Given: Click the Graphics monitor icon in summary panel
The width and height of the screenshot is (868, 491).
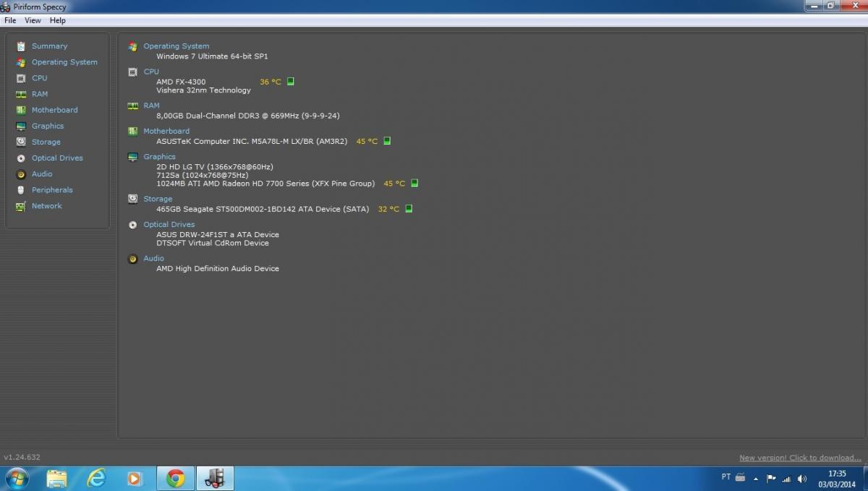Looking at the screenshot, I should point(132,157).
